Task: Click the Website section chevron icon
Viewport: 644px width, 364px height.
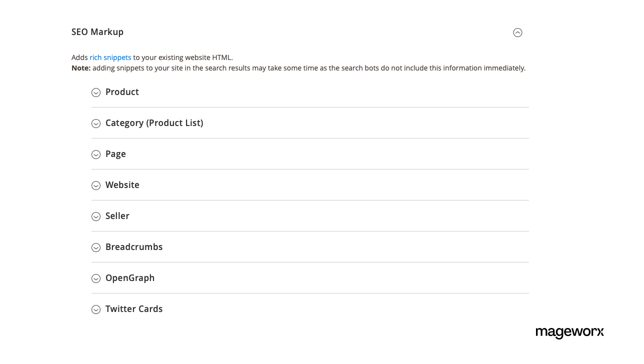Action: pyautogui.click(x=96, y=185)
